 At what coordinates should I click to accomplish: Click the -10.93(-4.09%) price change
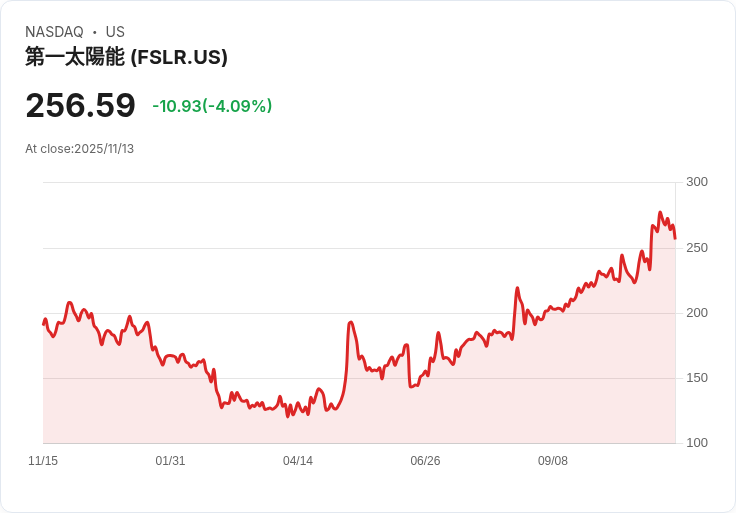(212, 106)
